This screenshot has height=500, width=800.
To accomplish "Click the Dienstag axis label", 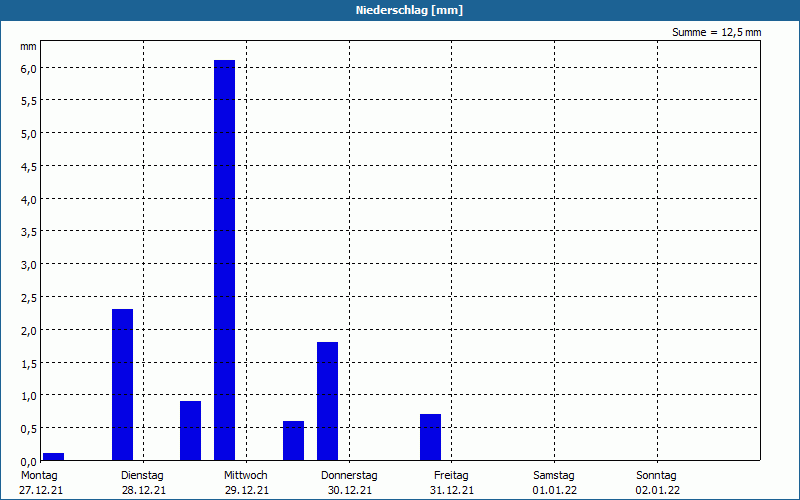I will [x=142, y=476].
